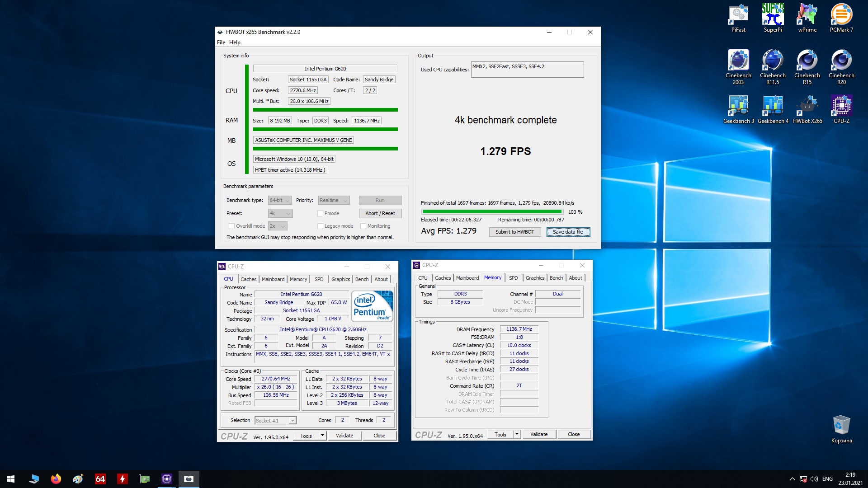Switch to CPU tab in right CPU-Z

click(423, 278)
